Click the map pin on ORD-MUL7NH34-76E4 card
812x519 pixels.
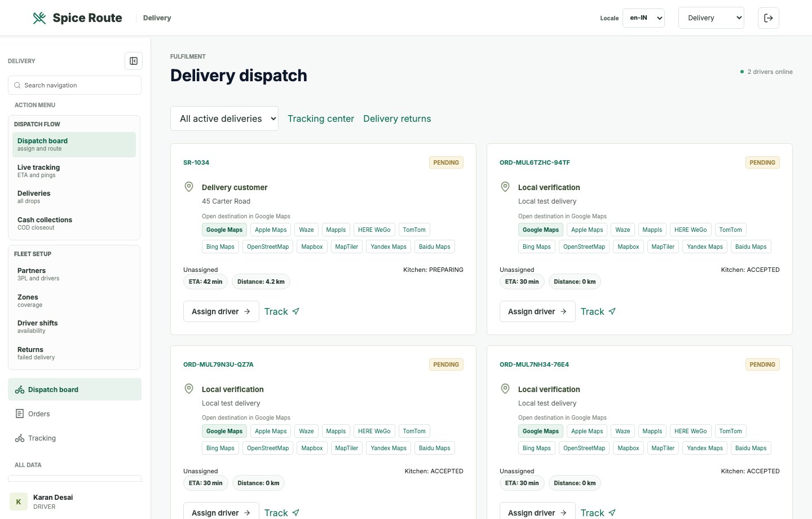click(x=505, y=389)
